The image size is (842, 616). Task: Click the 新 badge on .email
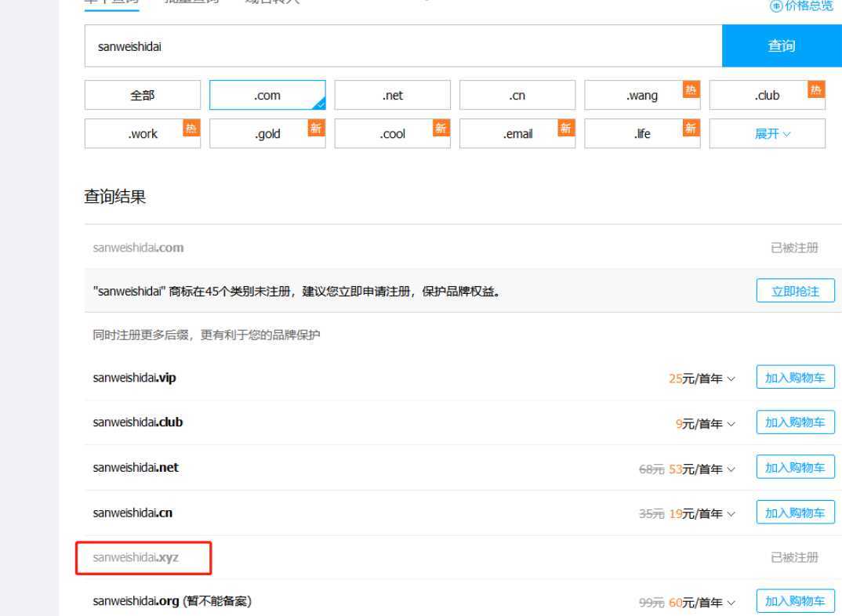[x=566, y=128]
